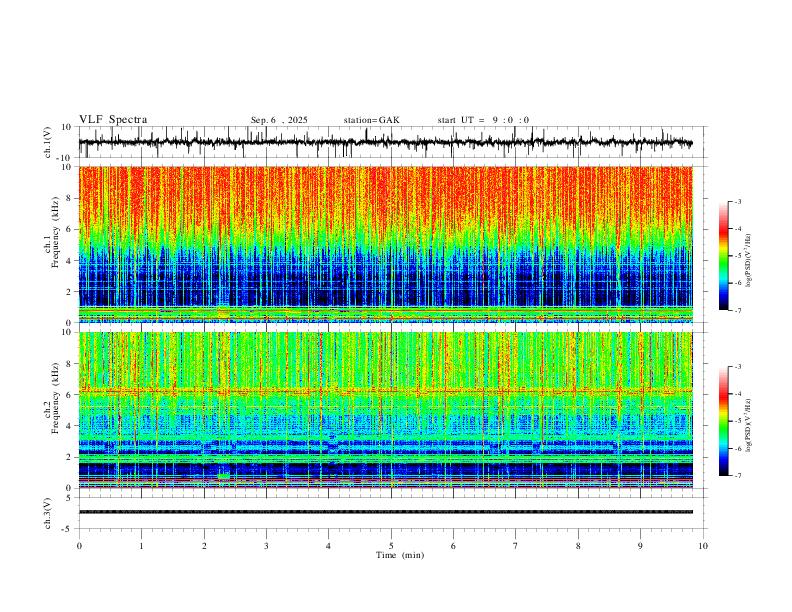This screenshot has width=792, height=612.
Task: Click time axis tick label "9"
Action: (x=640, y=546)
